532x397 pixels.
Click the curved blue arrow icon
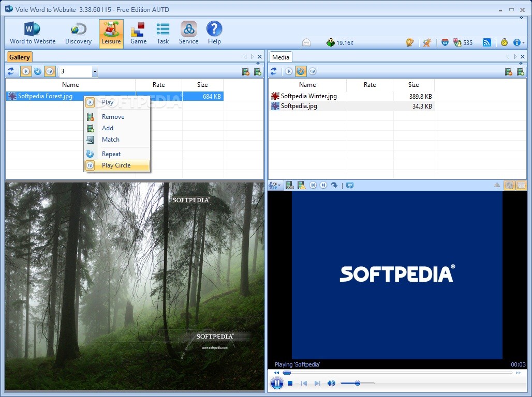[x=334, y=185]
